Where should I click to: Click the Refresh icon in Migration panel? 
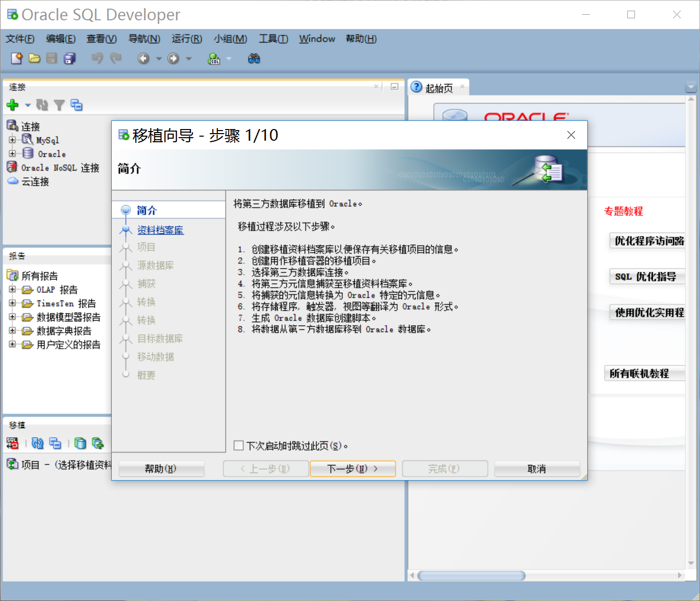click(x=38, y=443)
